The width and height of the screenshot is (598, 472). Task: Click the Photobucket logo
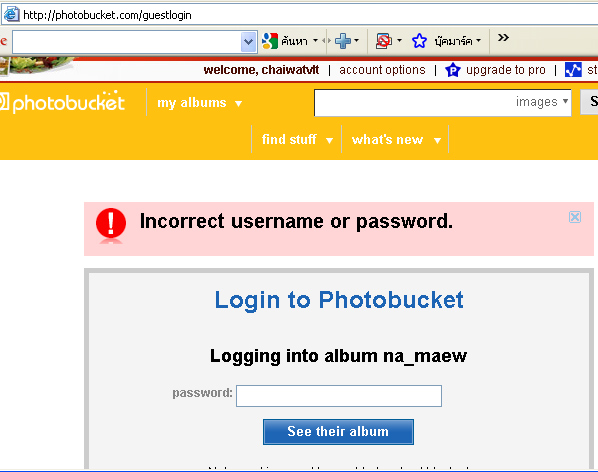click(x=62, y=102)
